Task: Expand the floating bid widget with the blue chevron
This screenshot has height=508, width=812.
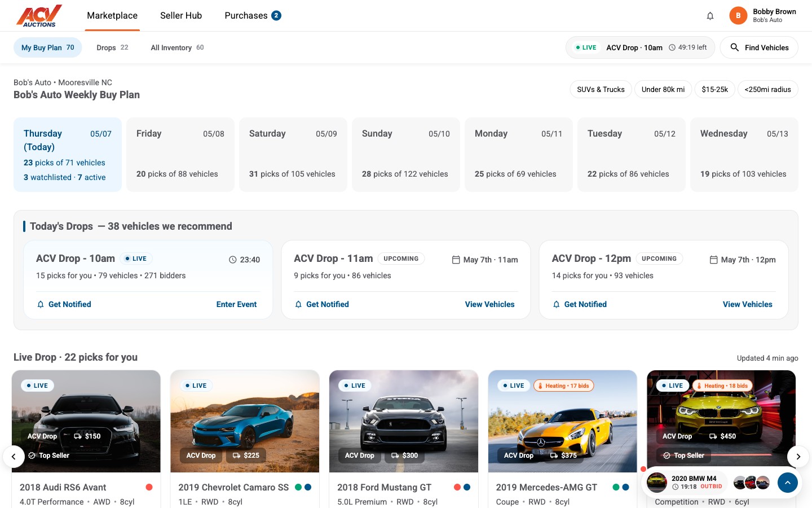Action: point(788,483)
